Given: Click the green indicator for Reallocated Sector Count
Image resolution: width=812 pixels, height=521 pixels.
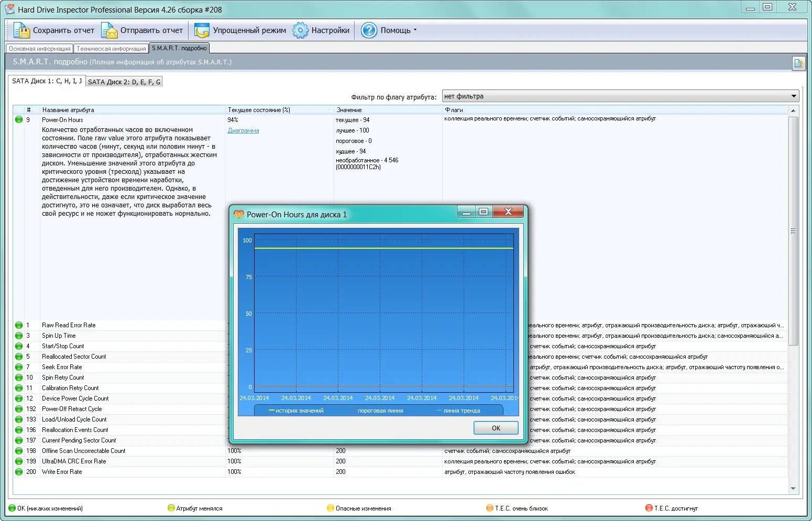Looking at the screenshot, I should [x=17, y=357].
